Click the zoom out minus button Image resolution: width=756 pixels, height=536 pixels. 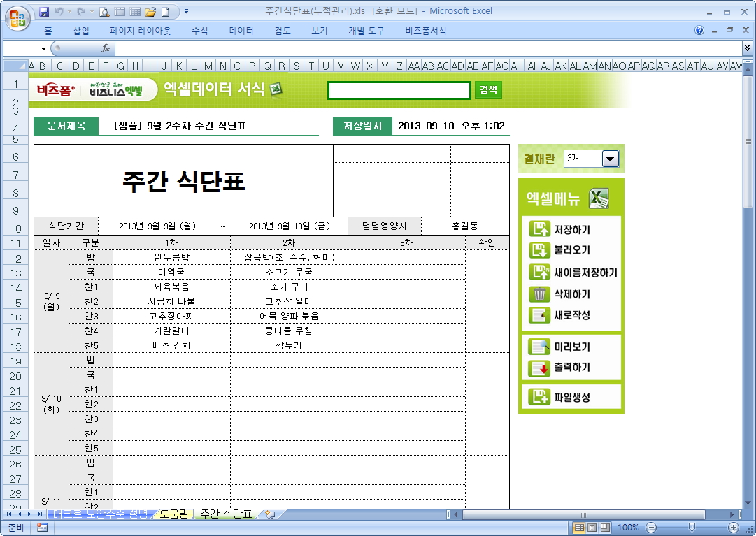click(651, 528)
